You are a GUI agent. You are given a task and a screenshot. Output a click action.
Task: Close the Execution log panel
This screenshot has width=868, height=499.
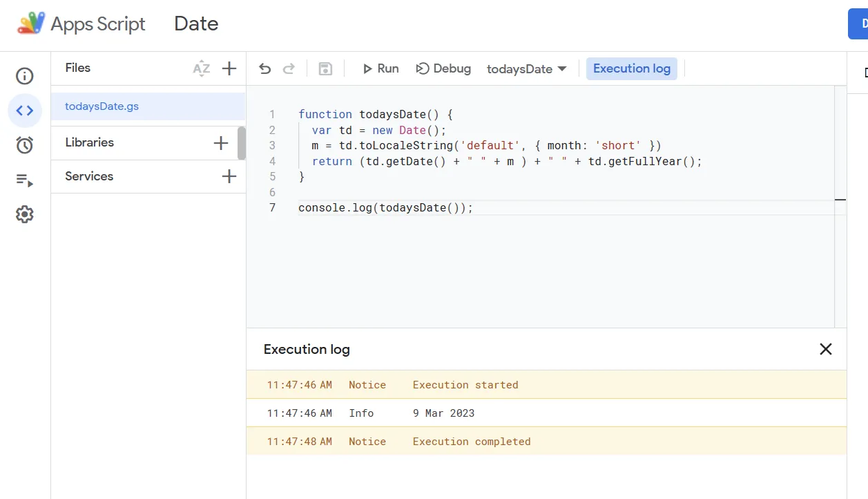(825, 349)
